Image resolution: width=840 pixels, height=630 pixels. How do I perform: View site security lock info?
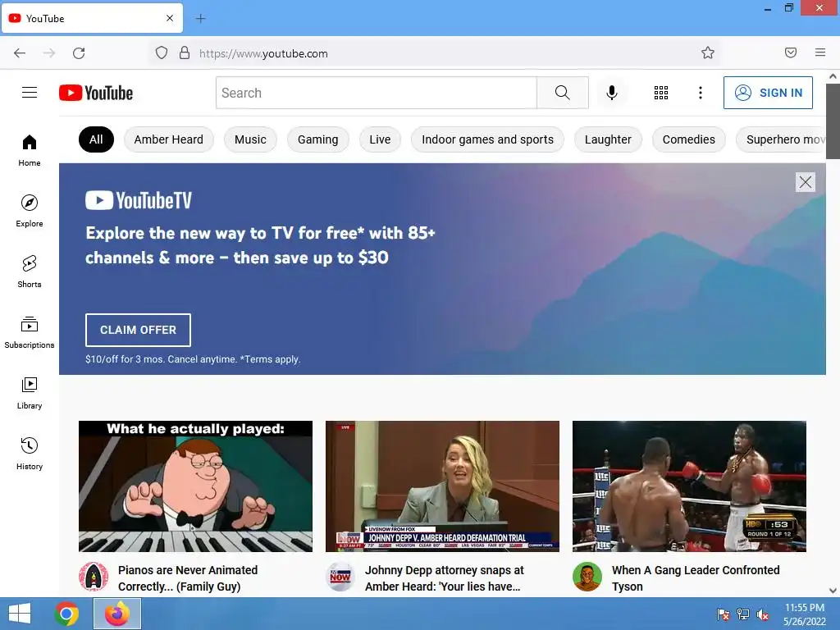tap(185, 53)
